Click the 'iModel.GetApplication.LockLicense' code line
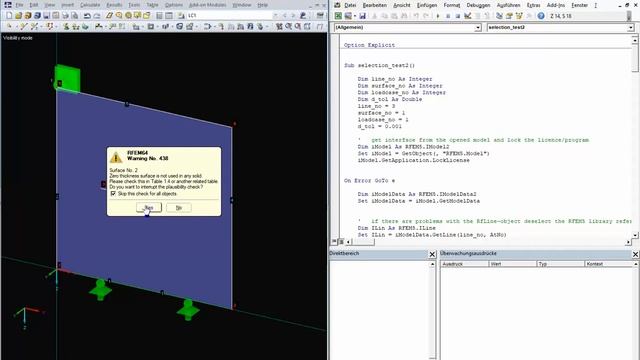Viewport: 640px width, 360px height. point(413,160)
